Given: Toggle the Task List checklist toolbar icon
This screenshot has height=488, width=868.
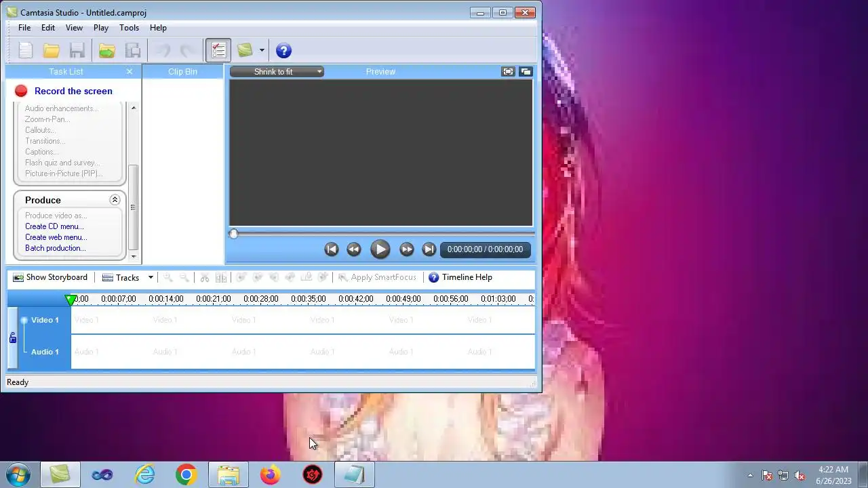Looking at the screenshot, I should click(x=218, y=50).
